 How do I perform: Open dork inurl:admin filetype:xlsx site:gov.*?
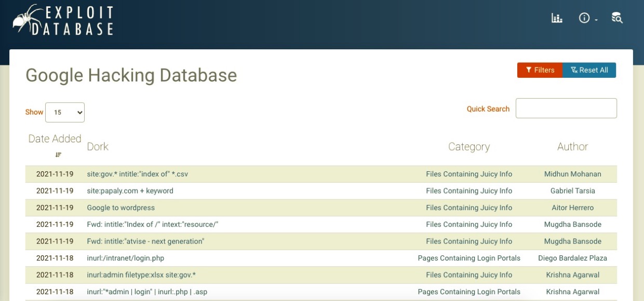(x=141, y=275)
